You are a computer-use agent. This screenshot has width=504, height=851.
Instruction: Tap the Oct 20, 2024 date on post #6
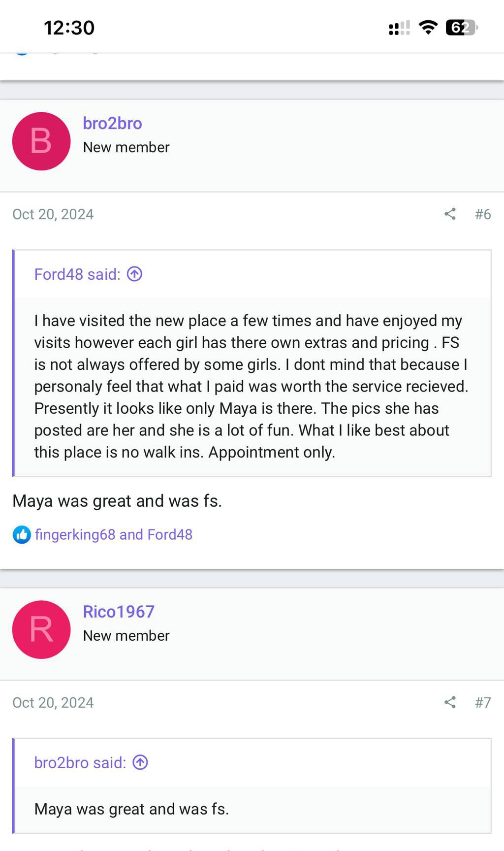coord(53,214)
